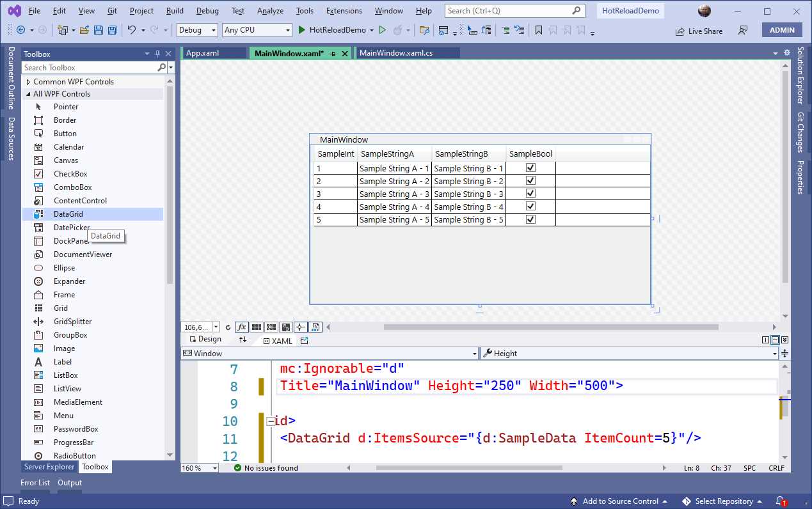812x509 pixels.
Task: Toggle the artboard background icon in designer toolbar
Action: pos(286,327)
